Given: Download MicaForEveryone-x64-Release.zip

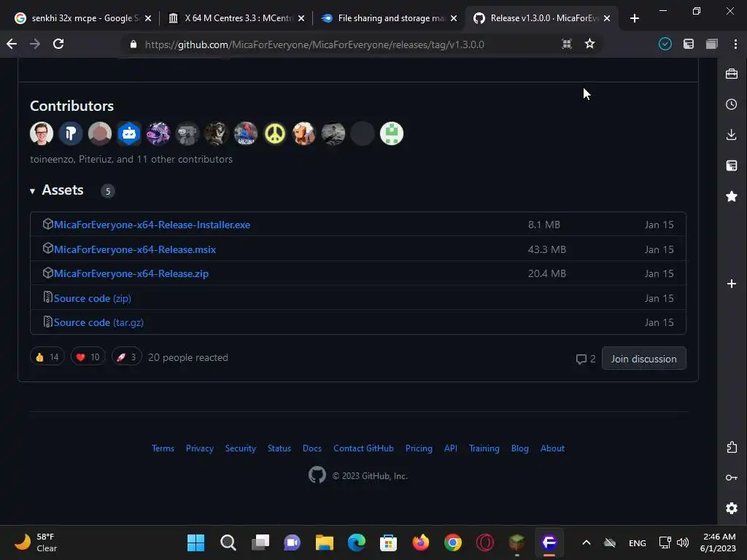Looking at the screenshot, I should 131,274.
